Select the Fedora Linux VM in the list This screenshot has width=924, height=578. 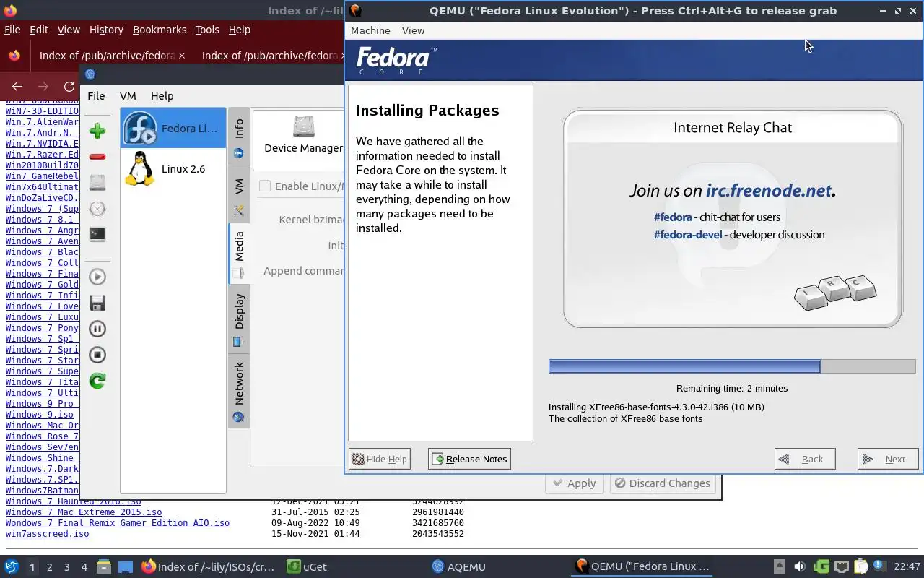[x=173, y=129]
